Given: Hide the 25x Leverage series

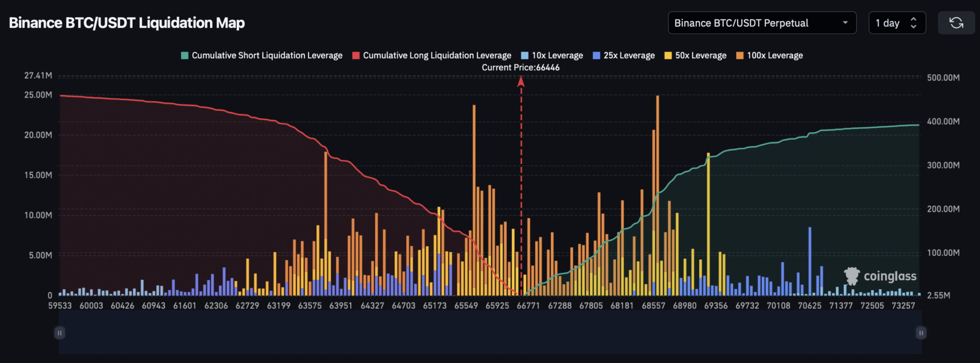Looking at the screenshot, I should (624, 56).
